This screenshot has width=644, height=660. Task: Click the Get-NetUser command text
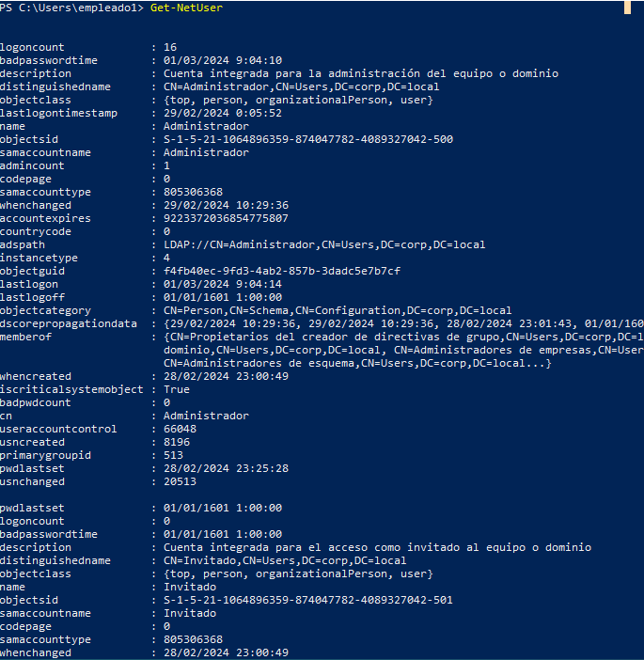coord(186,8)
